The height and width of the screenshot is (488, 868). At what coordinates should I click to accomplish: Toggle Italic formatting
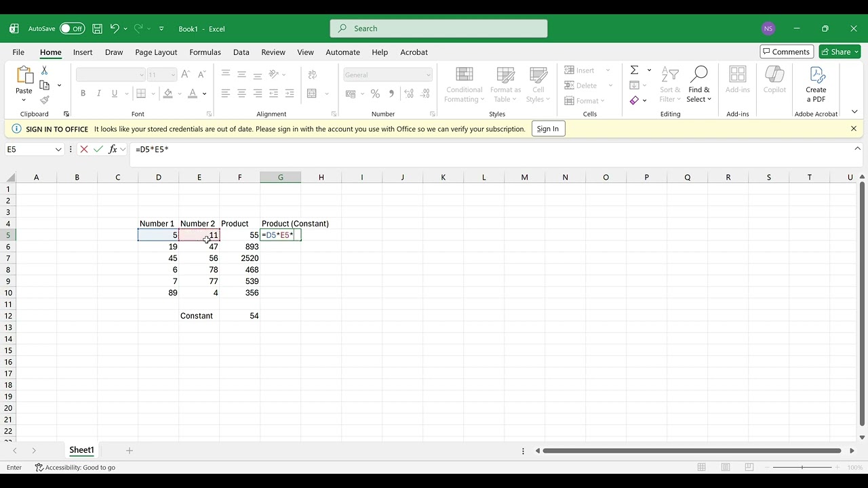[98, 94]
